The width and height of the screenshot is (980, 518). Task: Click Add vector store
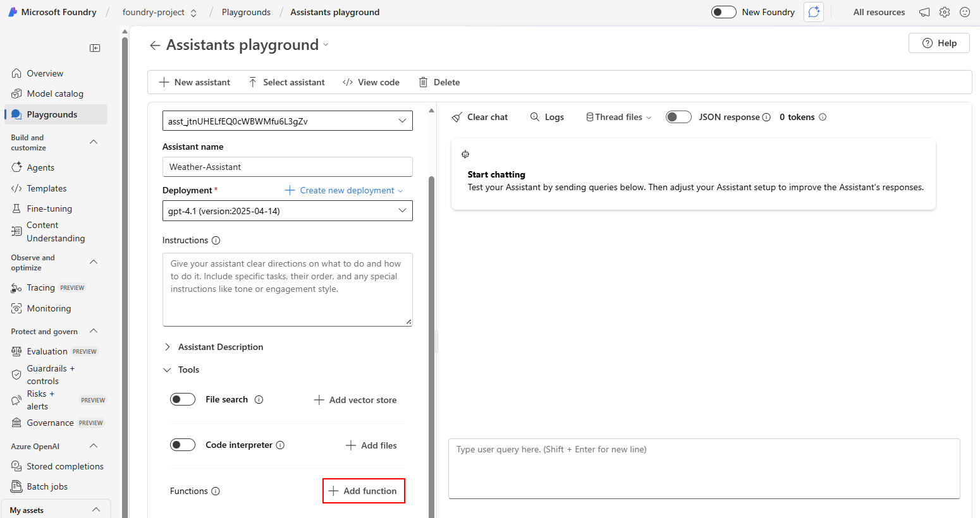coord(355,400)
